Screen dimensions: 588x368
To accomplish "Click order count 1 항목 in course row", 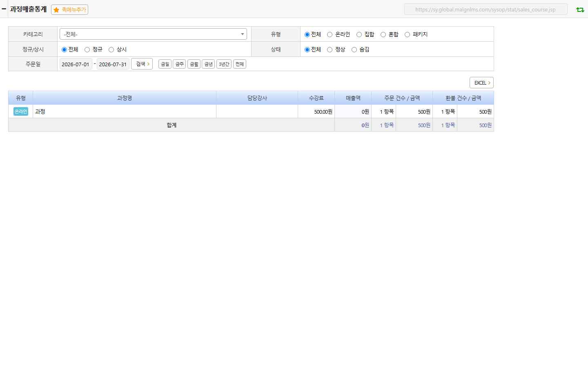I will [x=387, y=112].
